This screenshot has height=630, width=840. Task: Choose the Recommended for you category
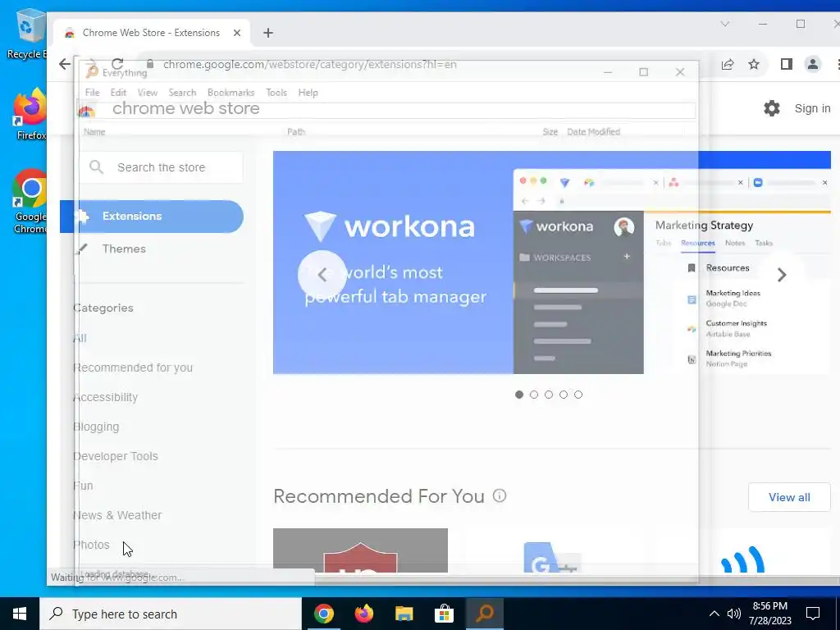[133, 367]
